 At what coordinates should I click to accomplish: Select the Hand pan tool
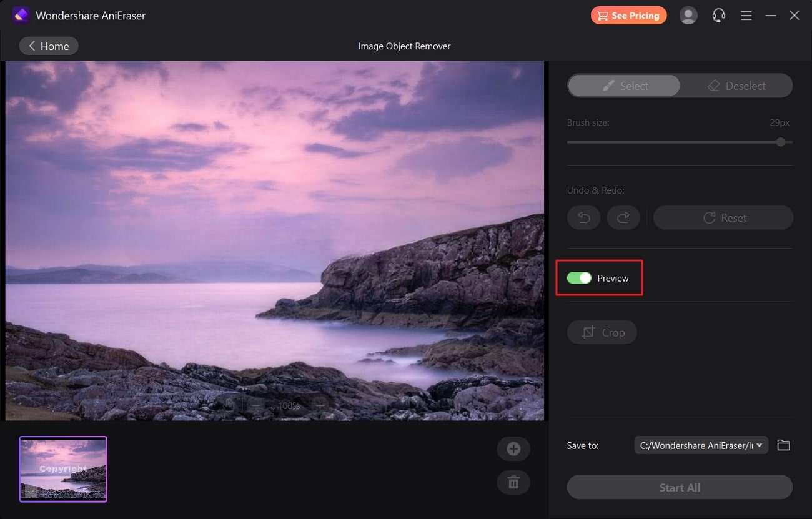pos(229,405)
